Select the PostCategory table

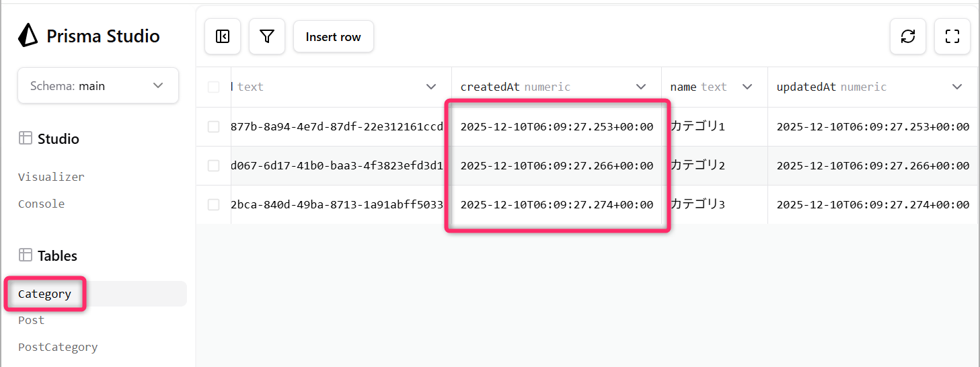58,348
